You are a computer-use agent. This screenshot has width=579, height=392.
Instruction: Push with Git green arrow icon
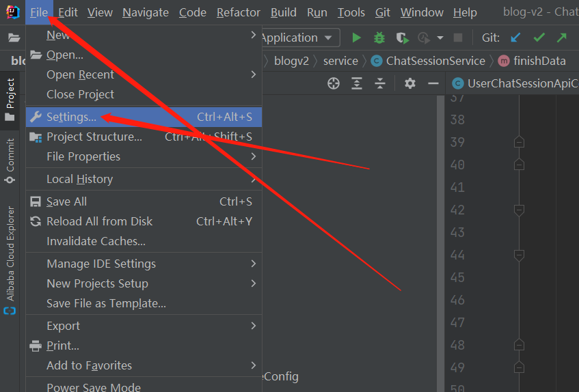pyautogui.click(x=562, y=38)
